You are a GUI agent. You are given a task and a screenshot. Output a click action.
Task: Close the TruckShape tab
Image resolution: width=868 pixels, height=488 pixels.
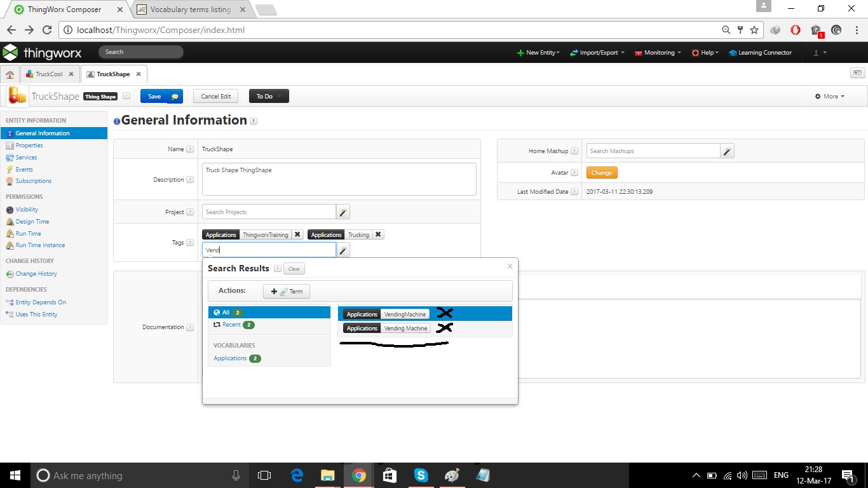point(138,74)
